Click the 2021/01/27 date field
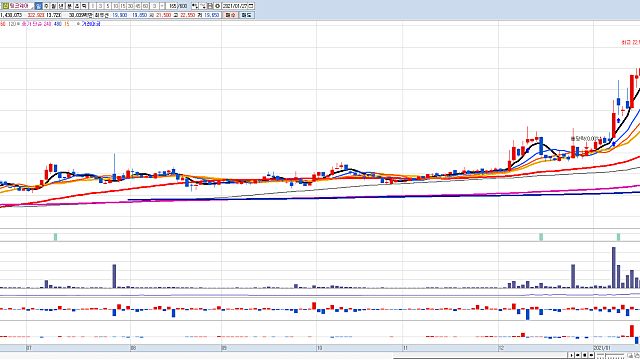Image resolution: width=640 pixels, height=360 pixels. [x=235, y=6]
